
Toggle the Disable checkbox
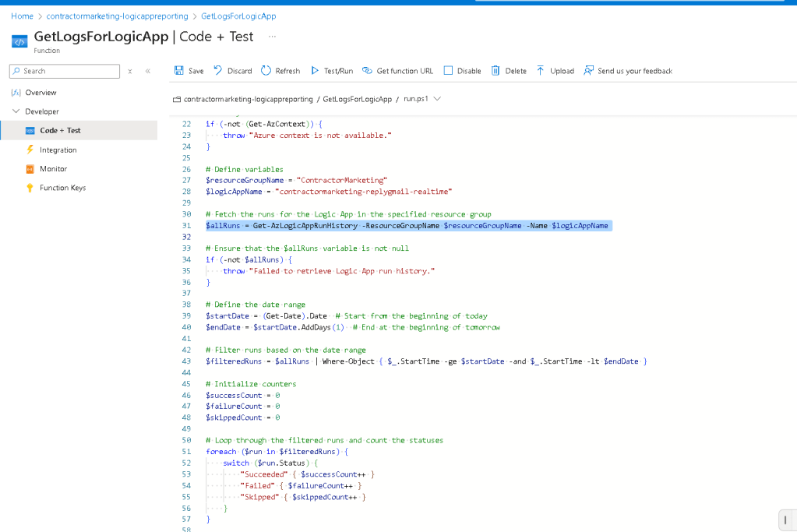[x=448, y=71]
